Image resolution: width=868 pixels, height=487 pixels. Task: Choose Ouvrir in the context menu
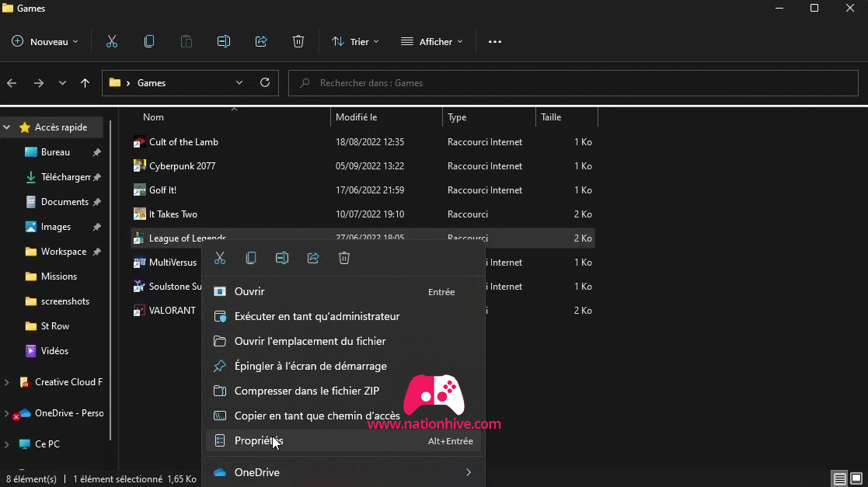[x=343, y=291]
